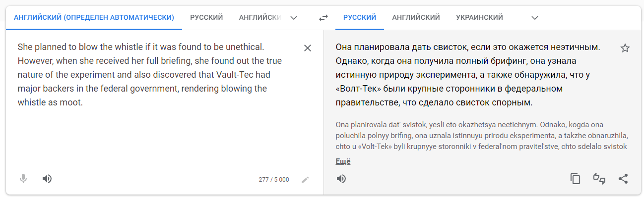The height and width of the screenshot is (198, 644).
Task: Select the Русский target language tab
Action: (360, 18)
